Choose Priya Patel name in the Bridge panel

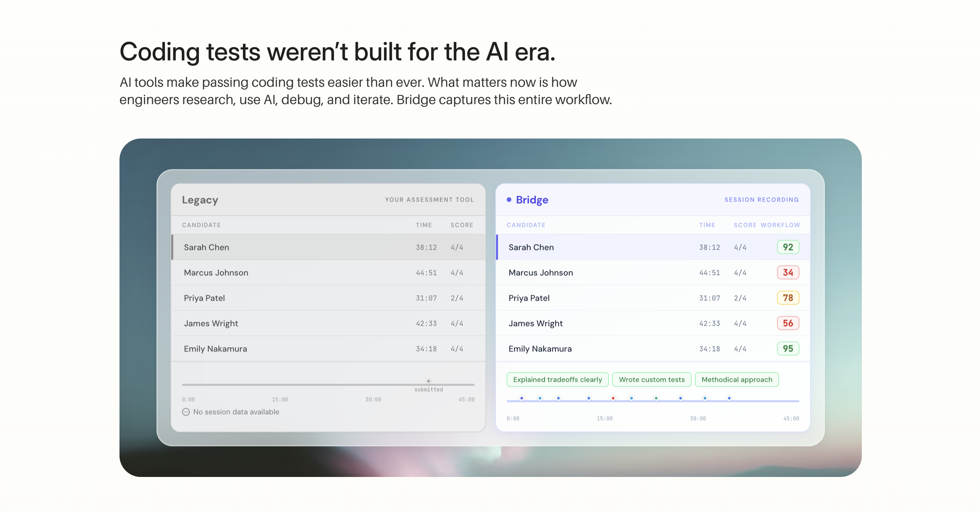coord(529,298)
